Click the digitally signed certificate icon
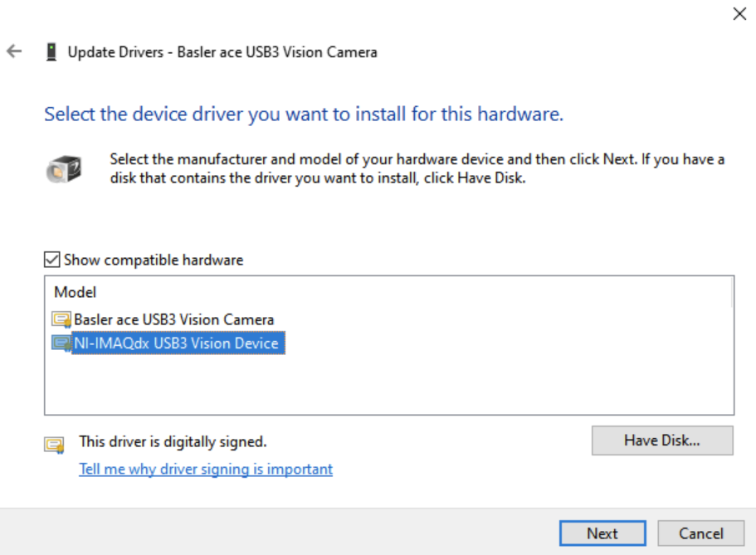 [x=54, y=445]
